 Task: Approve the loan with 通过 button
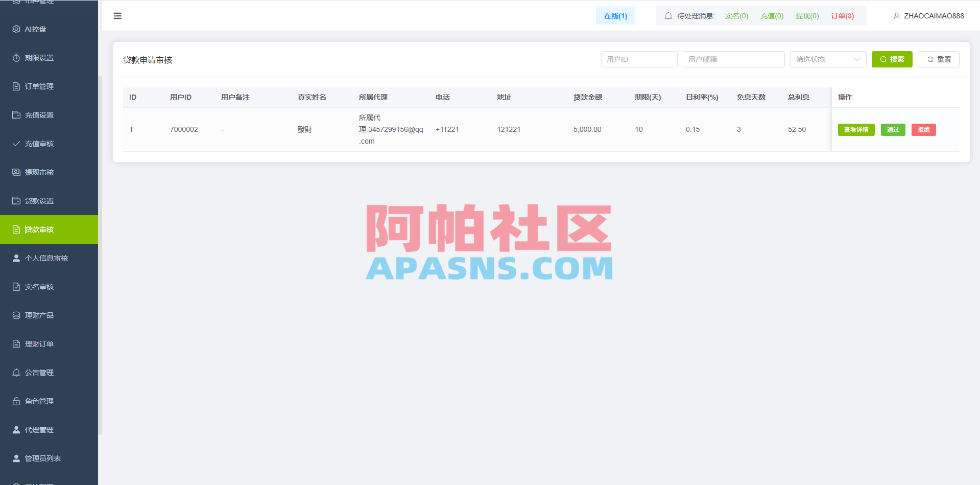(x=893, y=130)
